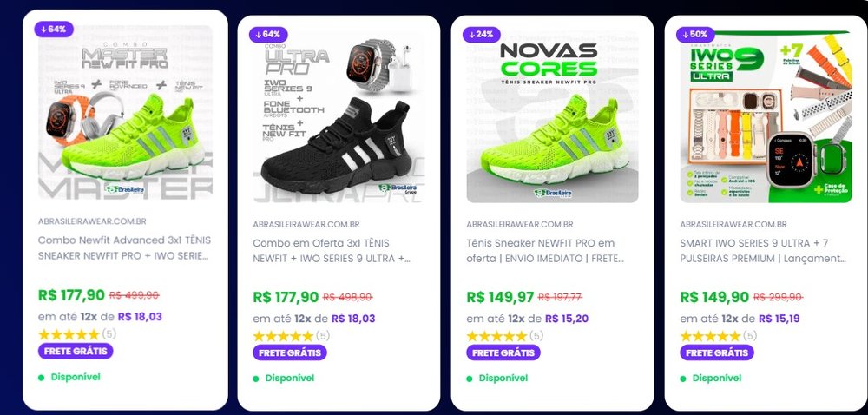
Task: Open Tênis Sneaker NEWFIT PRO em oferta title
Action: [545, 251]
